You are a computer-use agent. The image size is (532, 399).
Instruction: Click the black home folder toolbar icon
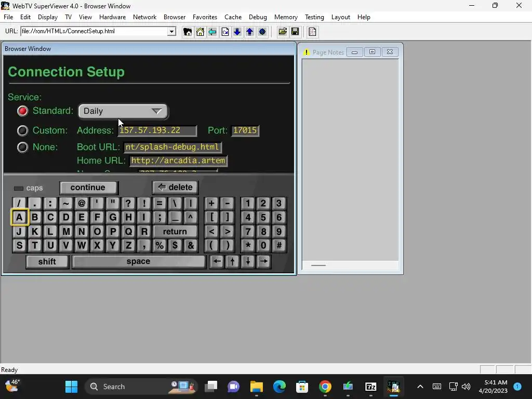click(187, 32)
